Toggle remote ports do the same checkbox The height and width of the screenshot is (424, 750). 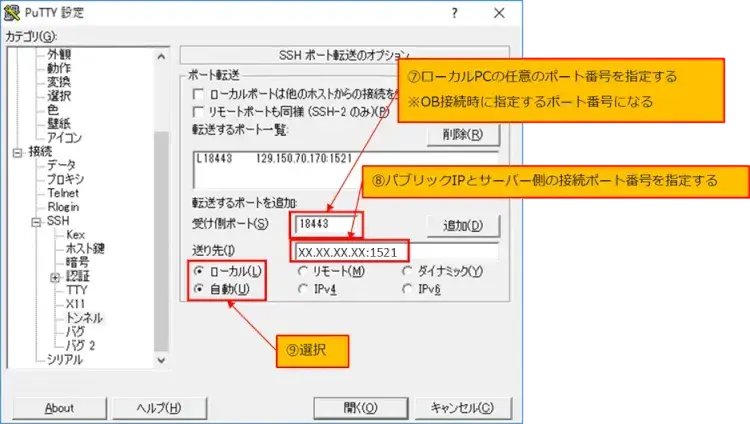pos(200,111)
